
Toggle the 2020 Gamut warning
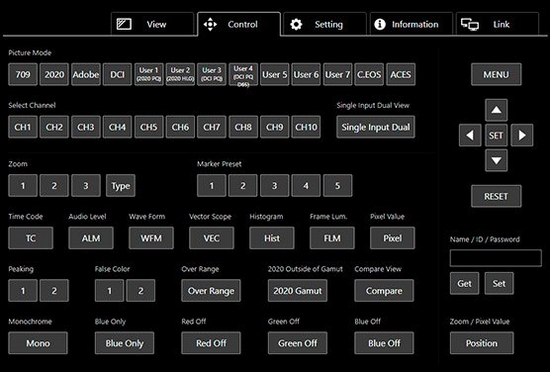click(297, 290)
